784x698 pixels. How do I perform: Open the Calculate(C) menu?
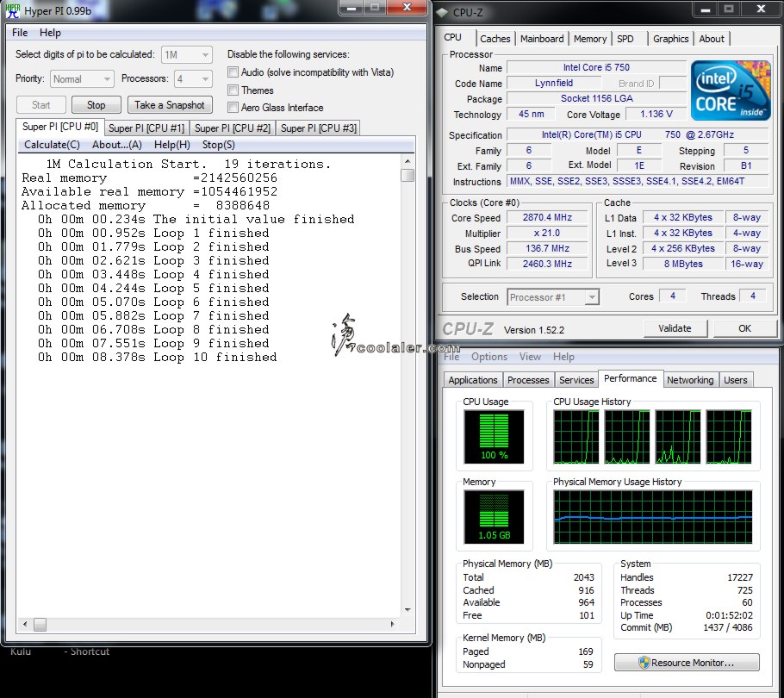pos(52,145)
